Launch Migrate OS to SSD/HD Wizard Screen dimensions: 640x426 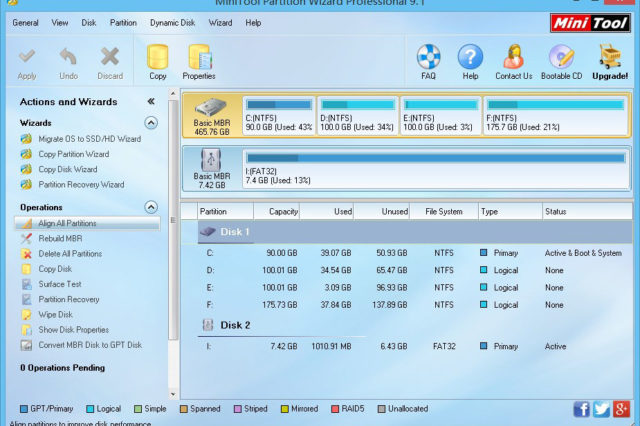pyautogui.click(x=88, y=139)
